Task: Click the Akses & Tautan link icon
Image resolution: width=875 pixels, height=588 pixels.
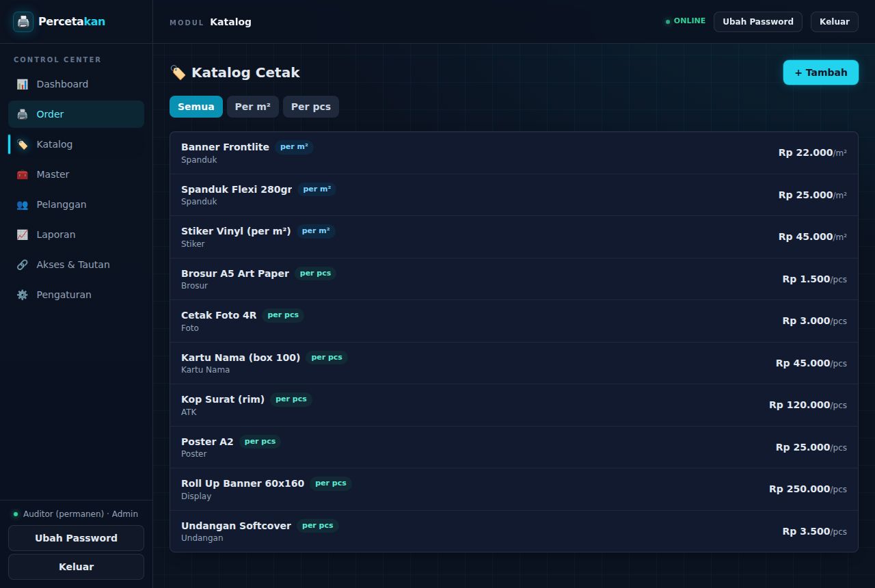Action: click(23, 265)
